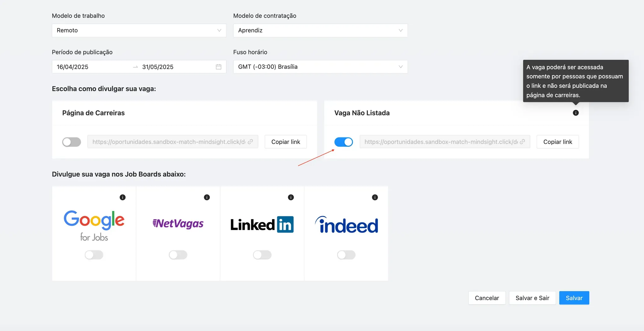The height and width of the screenshot is (331, 644).
Task: Copy the Vaga Não Listada link
Action: pyautogui.click(x=558, y=142)
